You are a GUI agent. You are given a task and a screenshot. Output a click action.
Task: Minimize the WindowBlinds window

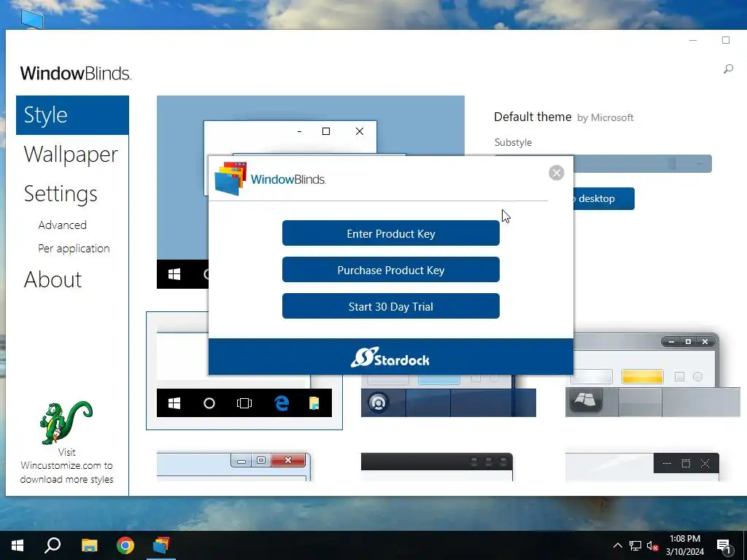point(693,41)
